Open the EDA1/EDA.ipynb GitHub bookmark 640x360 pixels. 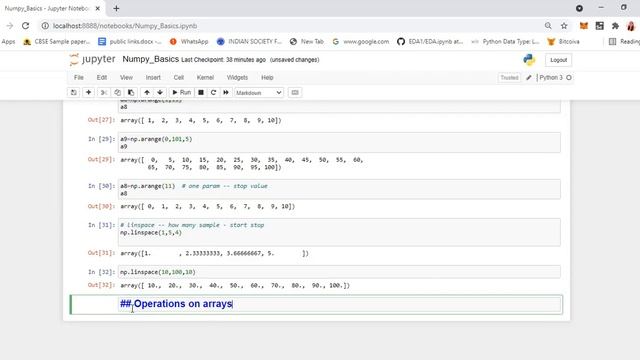coord(430,42)
